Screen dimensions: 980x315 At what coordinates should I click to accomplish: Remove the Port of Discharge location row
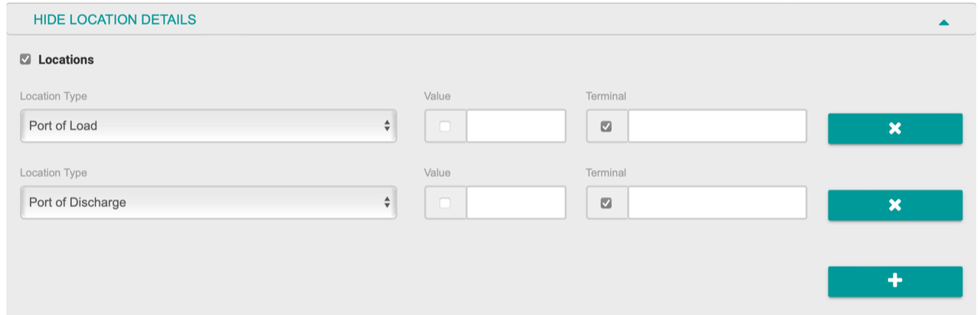[894, 205]
